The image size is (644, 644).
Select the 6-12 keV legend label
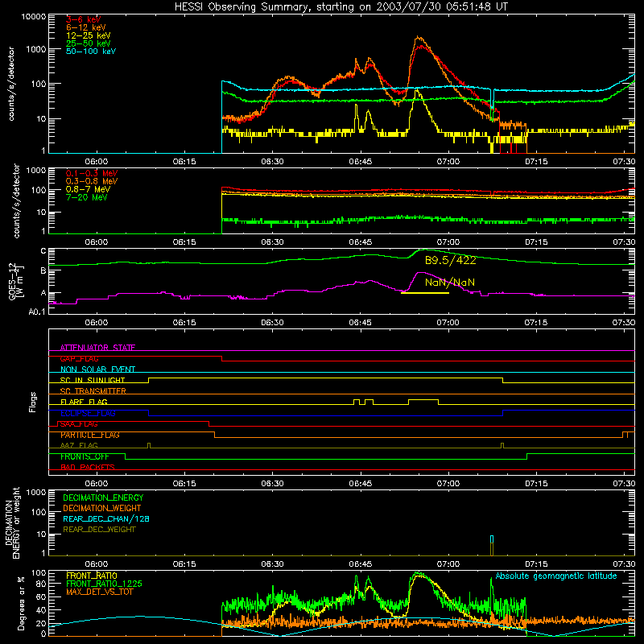click(86, 27)
